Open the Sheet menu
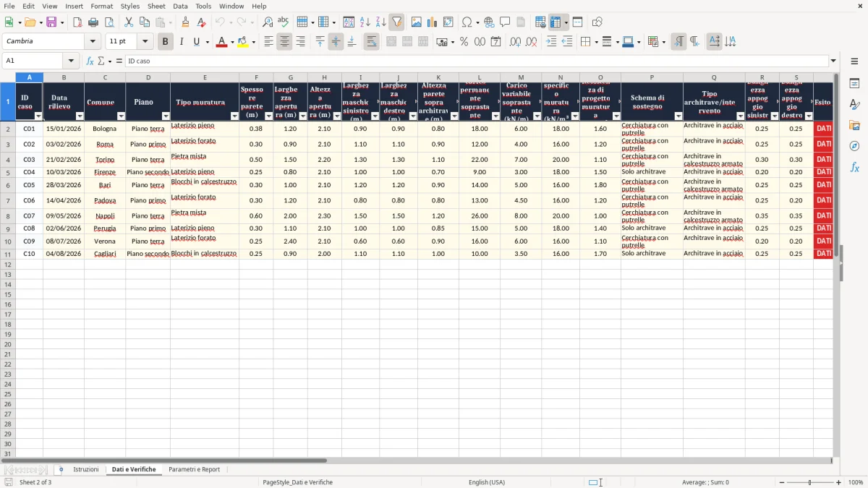868x488 pixels. coord(157,6)
